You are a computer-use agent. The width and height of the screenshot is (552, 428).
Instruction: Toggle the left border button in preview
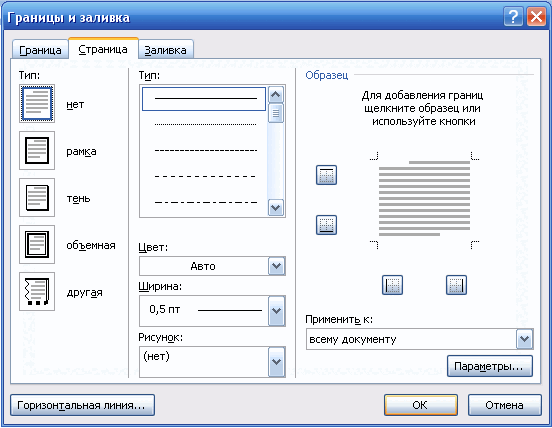(392, 285)
